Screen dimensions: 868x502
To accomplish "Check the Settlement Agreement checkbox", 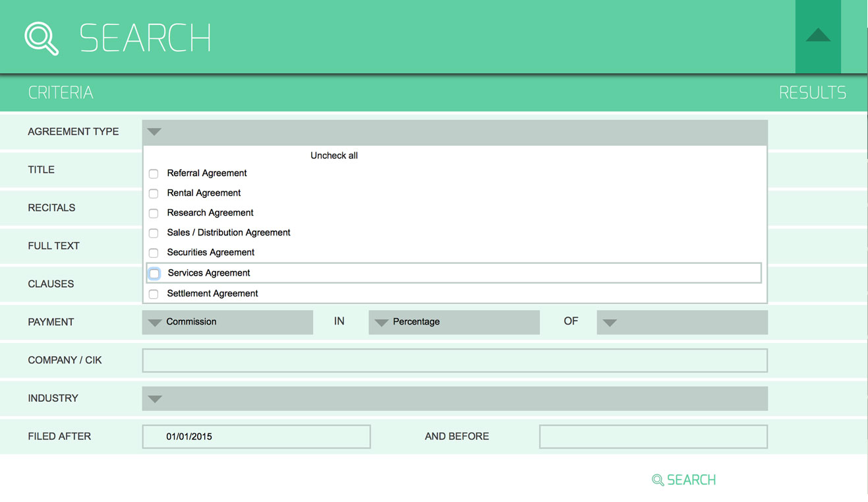I will pos(154,294).
